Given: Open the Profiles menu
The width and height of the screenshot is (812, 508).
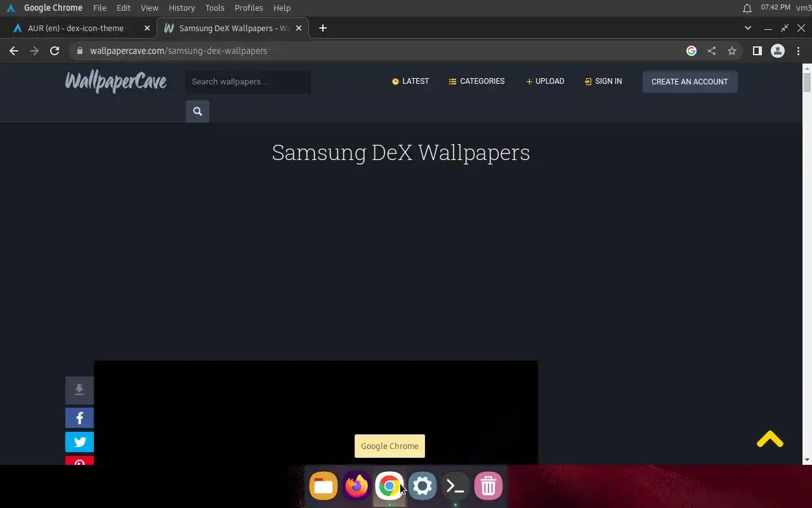Looking at the screenshot, I should (x=249, y=8).
